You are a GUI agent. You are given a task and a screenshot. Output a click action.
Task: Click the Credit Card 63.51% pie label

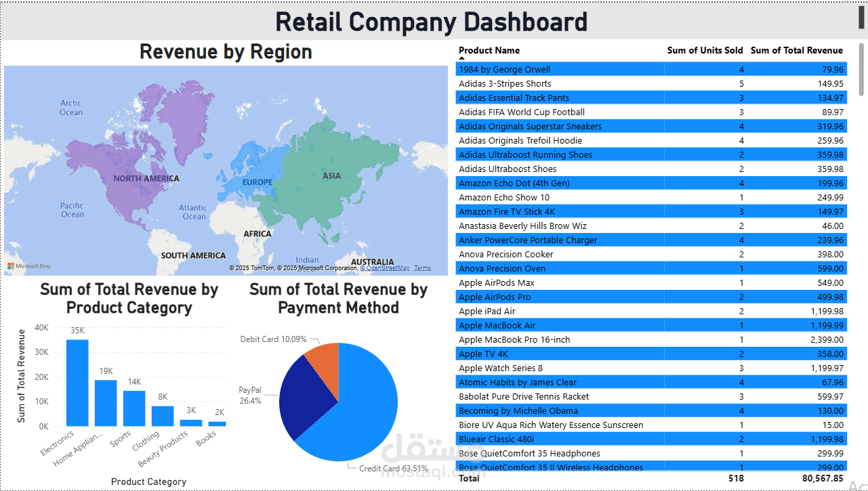(394, 468)
